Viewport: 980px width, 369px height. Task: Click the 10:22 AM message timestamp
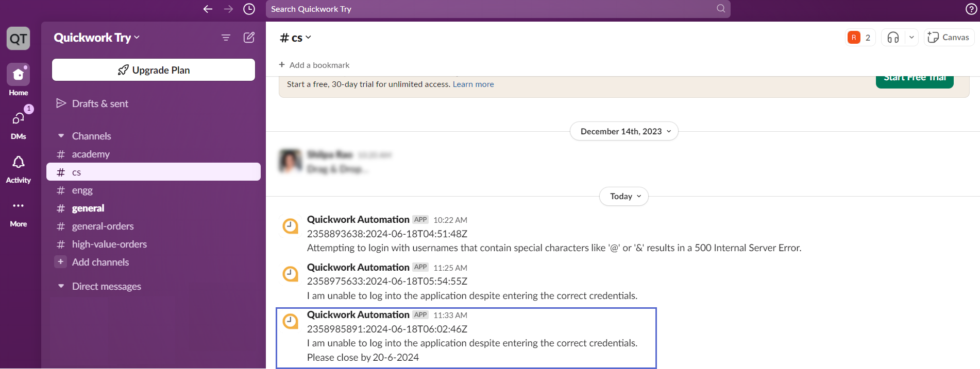coord(450,220)
